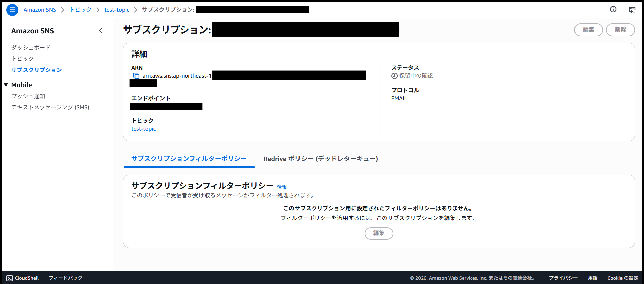Click the ステータス label
Image resolution: width=644 pixels, height=284 pixels.
click(405, 68)
